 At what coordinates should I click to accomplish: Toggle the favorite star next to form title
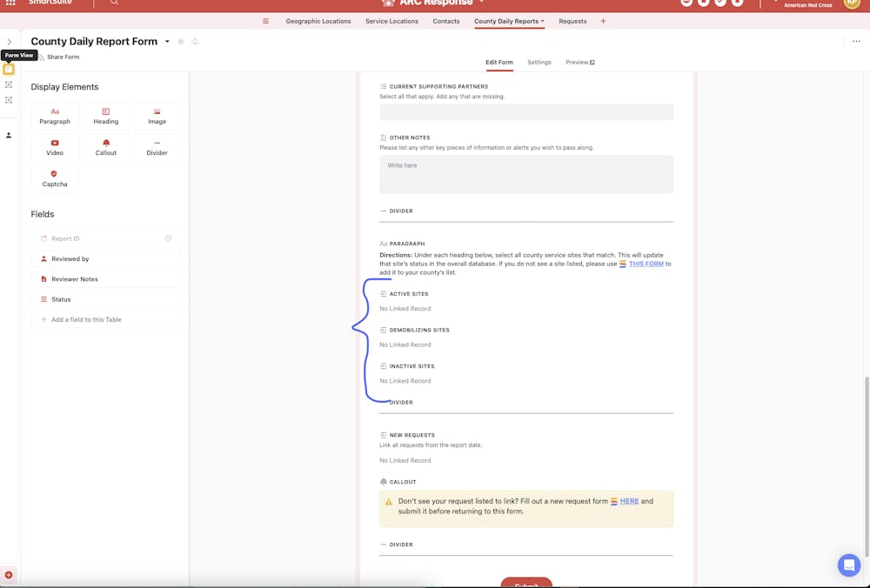click(180, 40)
